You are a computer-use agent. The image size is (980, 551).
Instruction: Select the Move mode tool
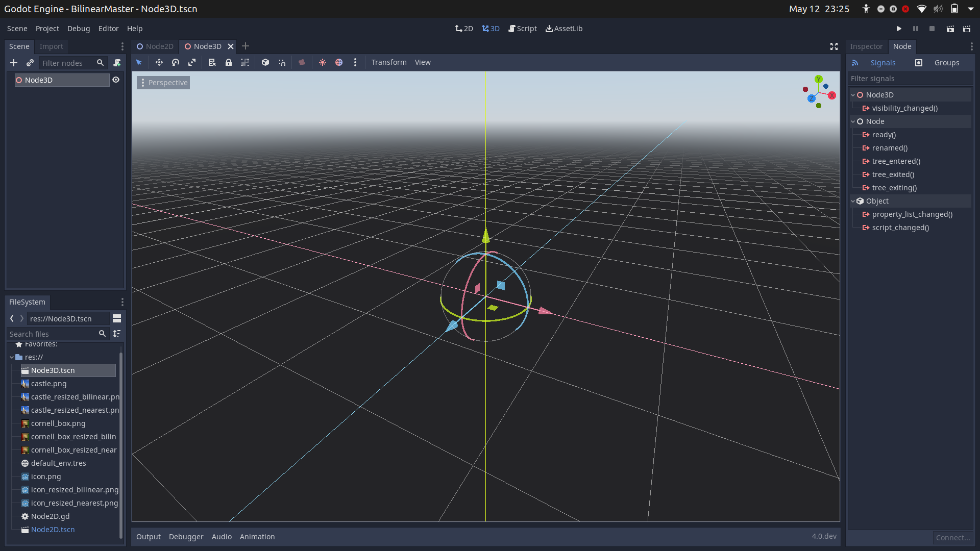[159, 62]
